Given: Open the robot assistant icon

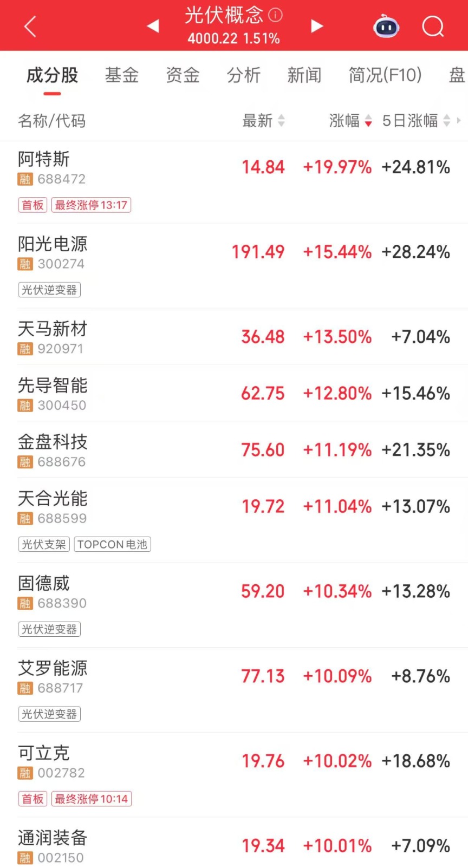Looking at the screenshot, I should tap(386, 26).
